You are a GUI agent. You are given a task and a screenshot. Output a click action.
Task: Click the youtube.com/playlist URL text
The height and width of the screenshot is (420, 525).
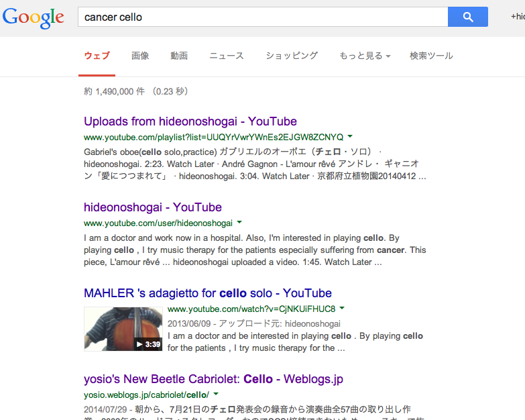coord(214,138)
